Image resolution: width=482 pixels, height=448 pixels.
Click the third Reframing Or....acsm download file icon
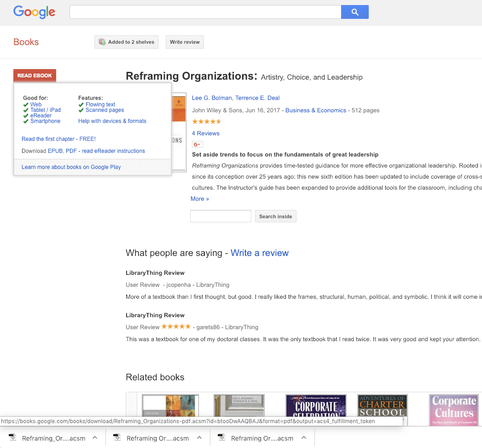tap(221, 437)
